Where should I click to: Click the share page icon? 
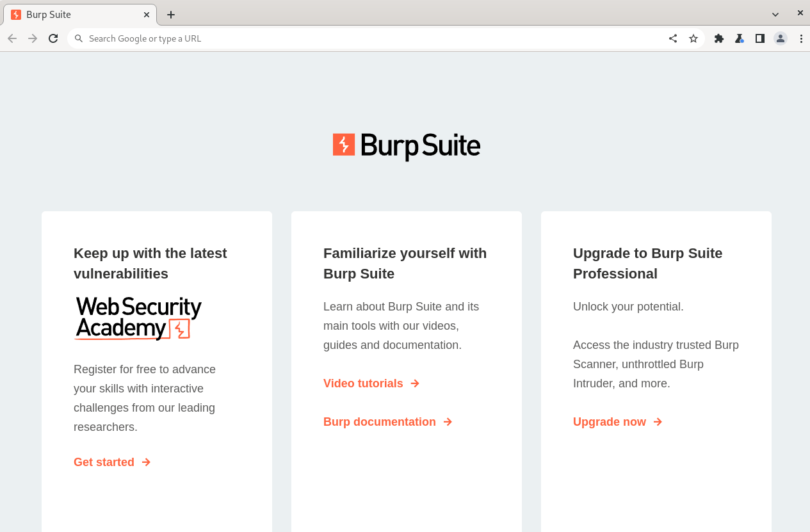(x=672, y=38)
